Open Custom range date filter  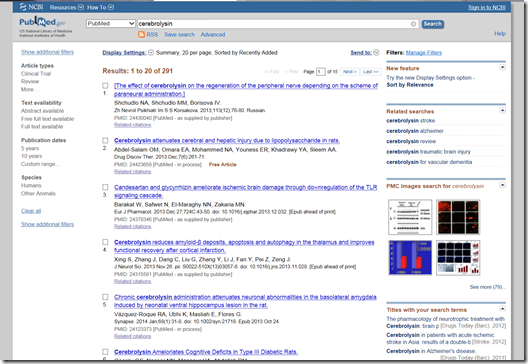[x=40, y=164]
